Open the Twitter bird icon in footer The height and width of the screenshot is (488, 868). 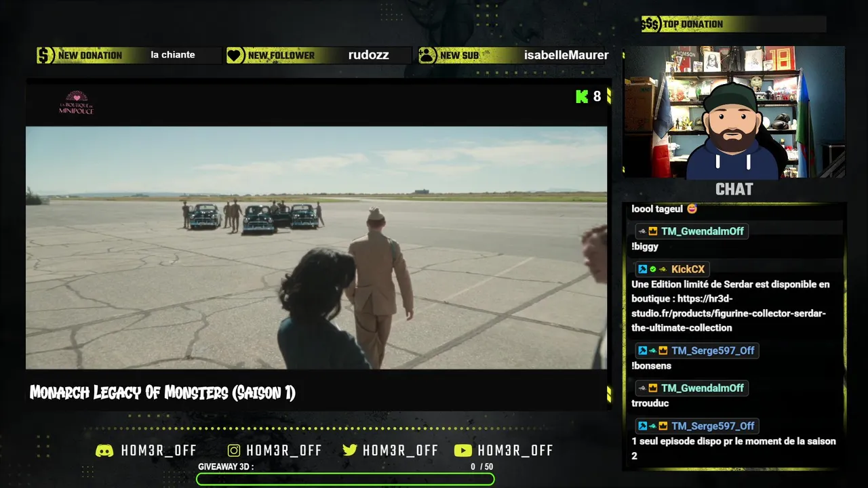click(350, 451)
